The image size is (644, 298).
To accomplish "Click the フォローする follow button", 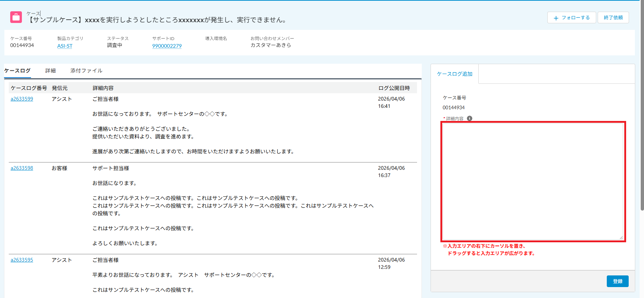I will [x=571, y=17].
